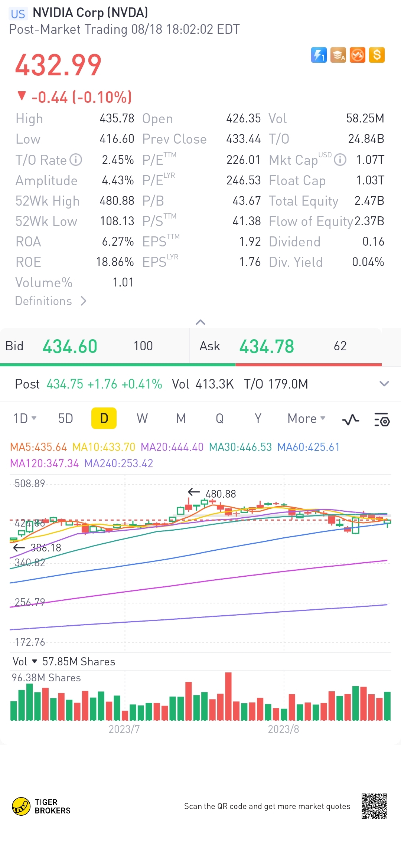Collapse the stock details panel with the up chevron
401x868 pixels.
click(x=200, y=322)
